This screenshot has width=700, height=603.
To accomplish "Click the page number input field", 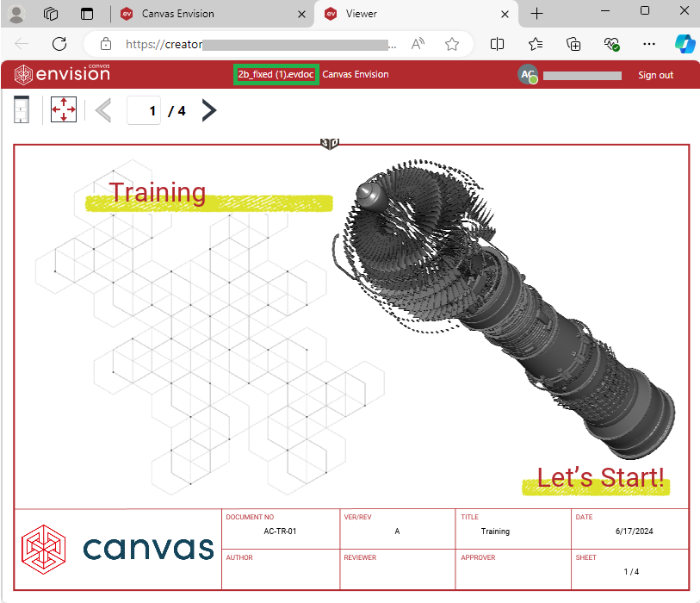I will (x=144, y=110).
